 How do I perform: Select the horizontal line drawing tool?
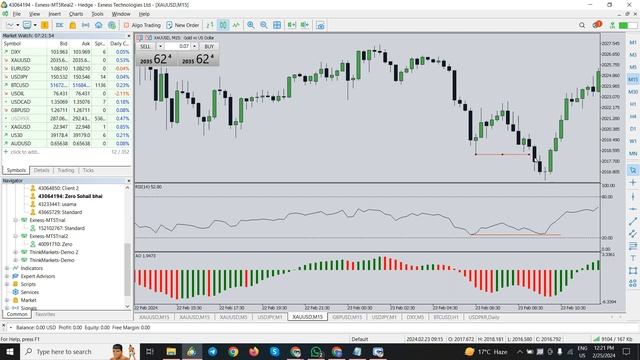(x=633, y=209)
